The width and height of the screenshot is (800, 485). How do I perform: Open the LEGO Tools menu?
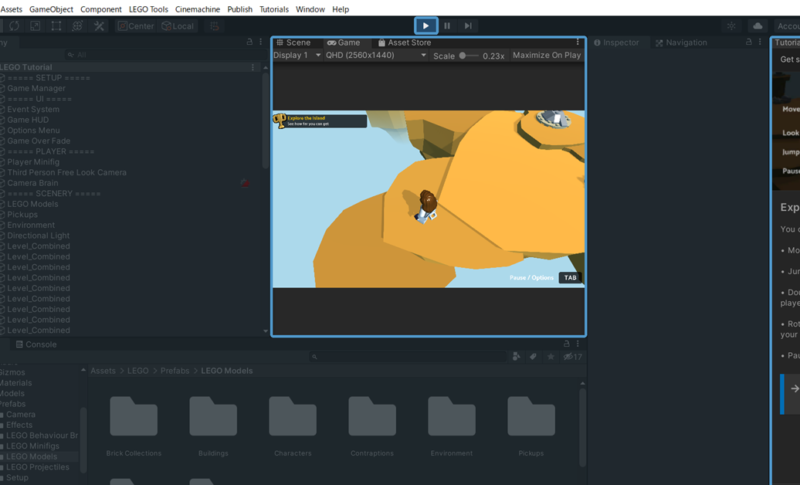(148, 9)
